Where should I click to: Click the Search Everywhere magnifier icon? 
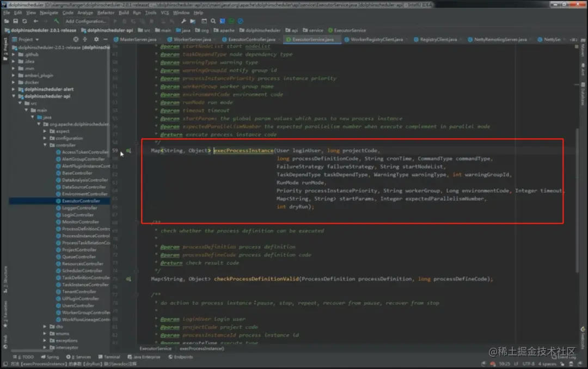pos(213,21)
